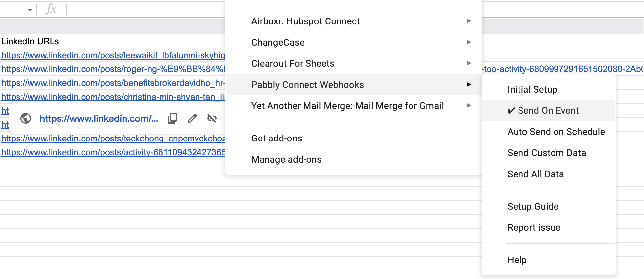Open the leewaikit LinkedIn post link
Image resolution: width=644 pixels, height=279 pixels.
[x=113, y=55]
